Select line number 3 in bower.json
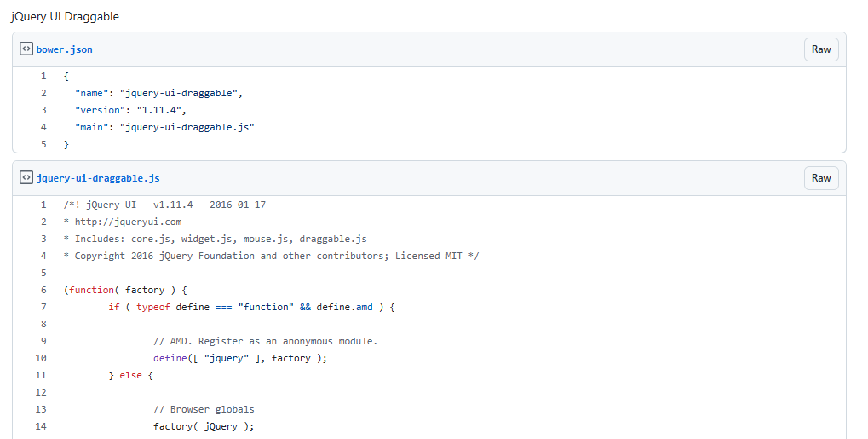This screenshot has width=868, height=439. click(x=43, y=110)
